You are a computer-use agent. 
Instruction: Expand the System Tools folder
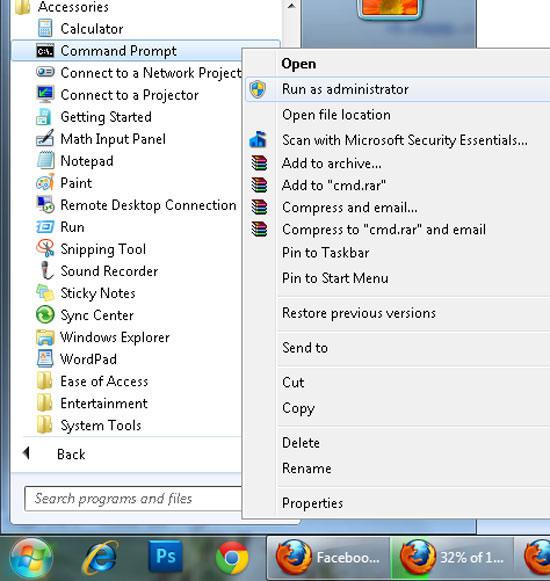[89, 425]
